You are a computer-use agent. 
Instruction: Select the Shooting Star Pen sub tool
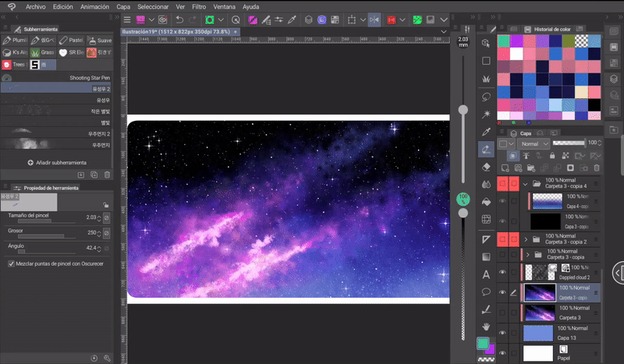[89, 78]
